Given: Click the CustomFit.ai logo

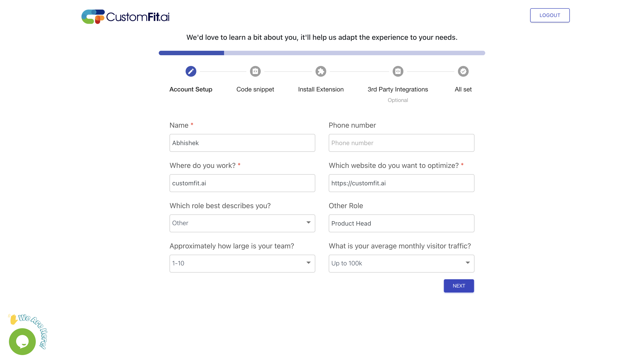Looking at the screenshot, I should tap(125, 17).
